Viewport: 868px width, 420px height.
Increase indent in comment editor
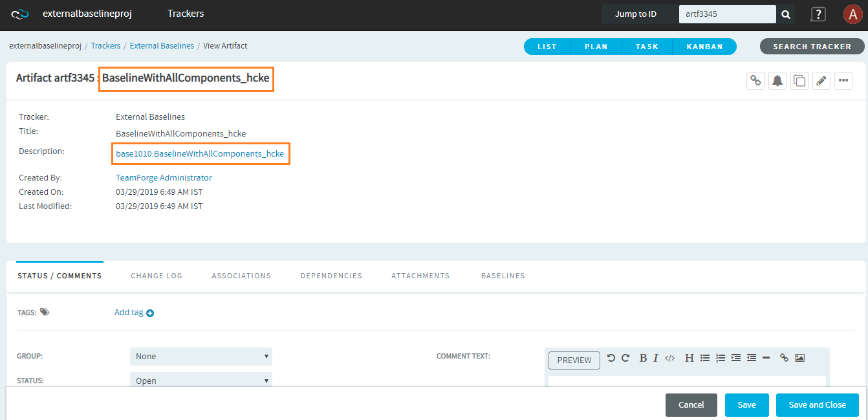pos(736,358)
